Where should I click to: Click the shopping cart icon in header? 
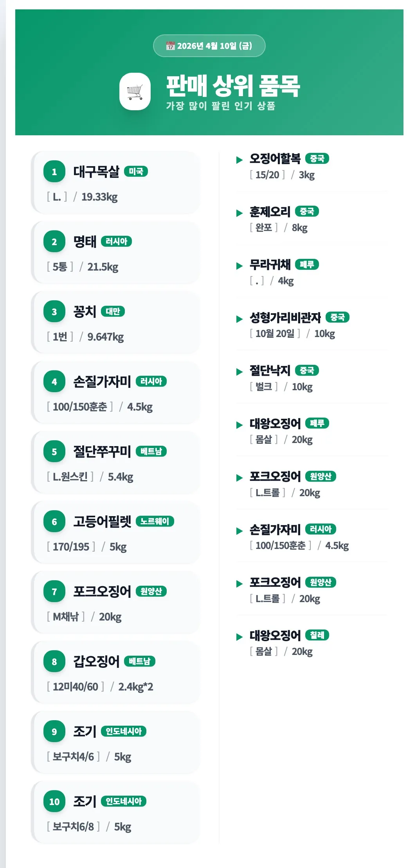(x=135, y=91)
